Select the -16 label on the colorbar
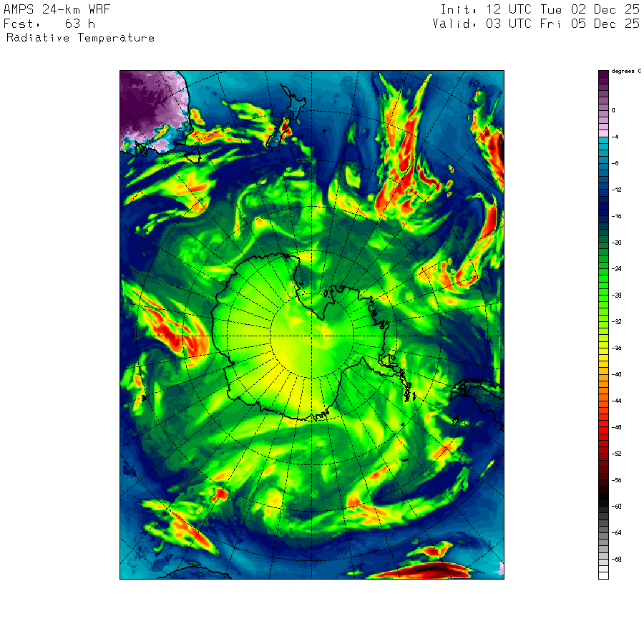This screenshot has height=644, width=644. (616, 216)
